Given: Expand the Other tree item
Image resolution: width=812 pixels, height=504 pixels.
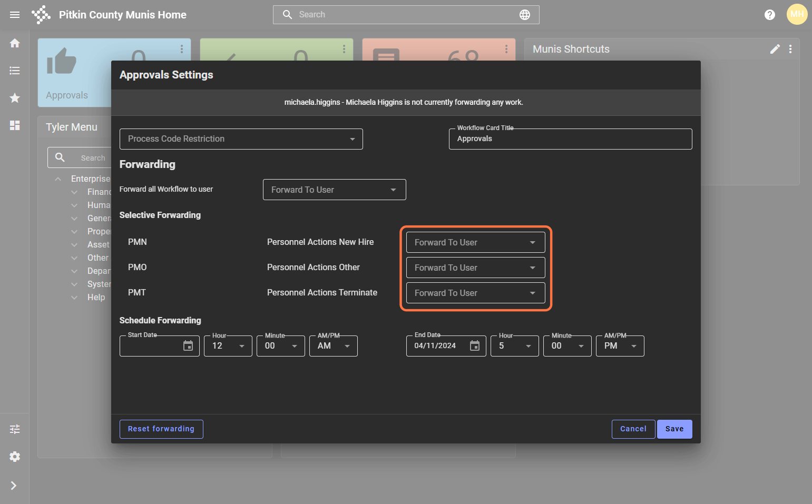Looking at the screenshot, I should click(74, 258).
